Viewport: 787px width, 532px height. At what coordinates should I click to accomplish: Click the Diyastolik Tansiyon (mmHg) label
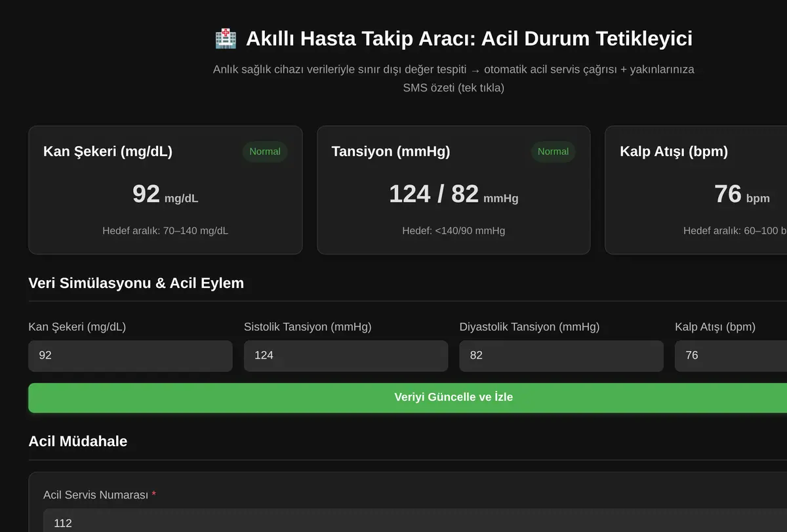pyautogui.click(x=529, y=327)
